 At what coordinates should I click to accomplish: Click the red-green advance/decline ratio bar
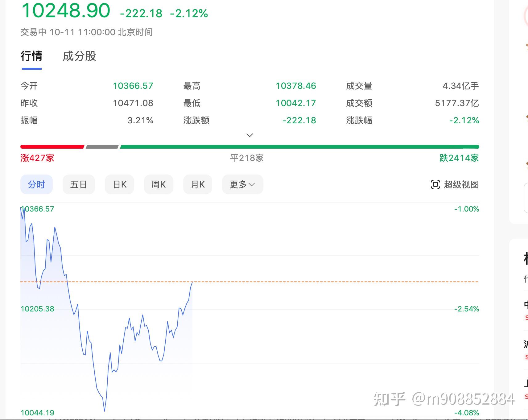point(249,147)
